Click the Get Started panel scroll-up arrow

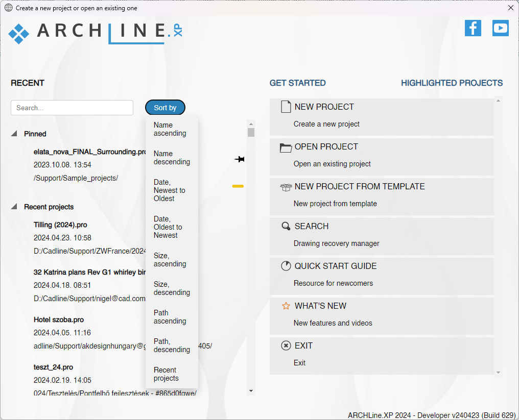[498, 101]
